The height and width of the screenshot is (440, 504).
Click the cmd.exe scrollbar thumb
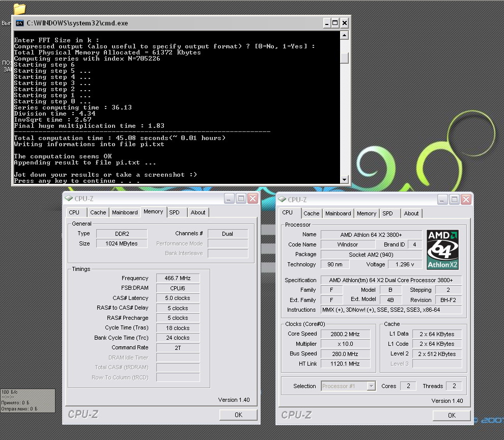coord(344,58)
